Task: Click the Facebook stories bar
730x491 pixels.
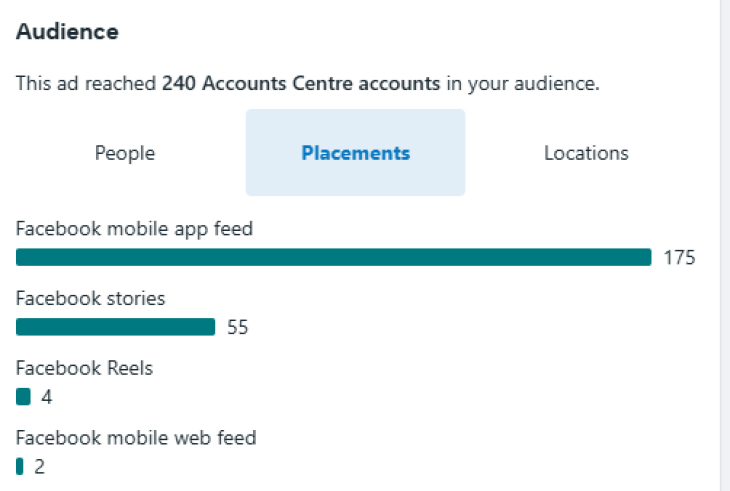Action: pos(115,327)
